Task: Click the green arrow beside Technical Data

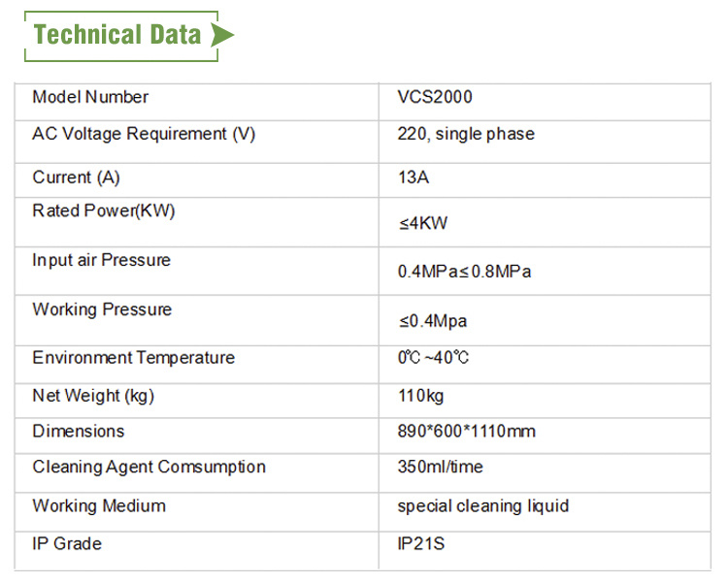Action: (222, 35)
